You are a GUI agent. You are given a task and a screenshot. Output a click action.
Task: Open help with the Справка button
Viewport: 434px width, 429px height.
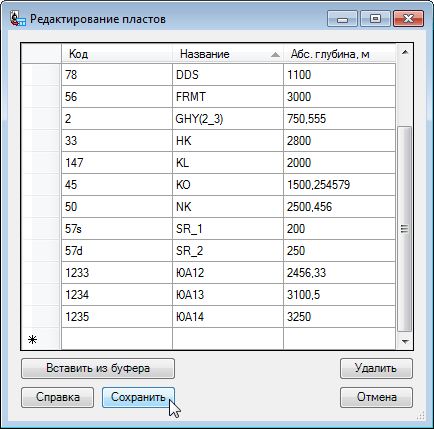coord(57,397)
